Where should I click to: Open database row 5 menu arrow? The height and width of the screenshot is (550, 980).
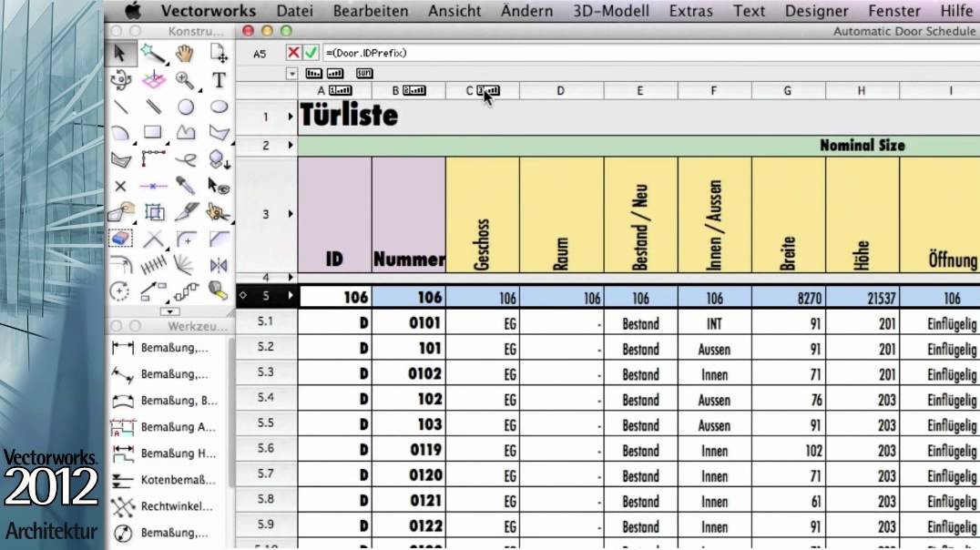click(x=291, y=296)
